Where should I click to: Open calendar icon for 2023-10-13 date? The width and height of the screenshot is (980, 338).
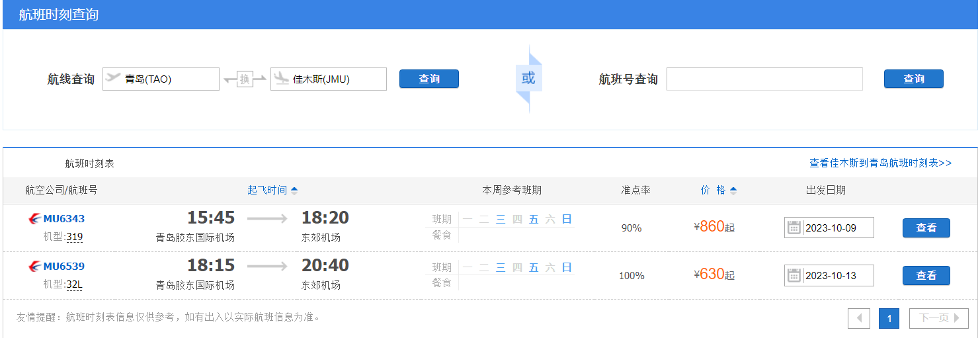point(794,275)
